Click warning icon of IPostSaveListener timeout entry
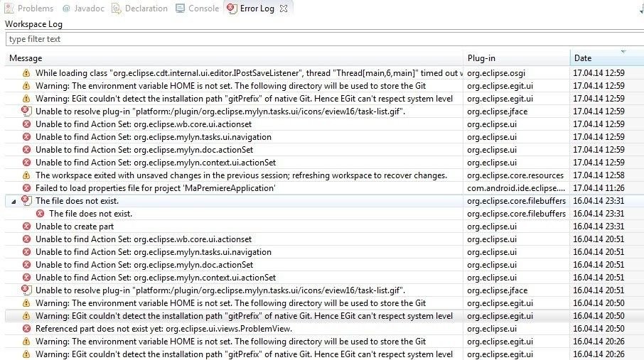Image resolution: width=644 pixels, height=360 pixels. point(26,73)
